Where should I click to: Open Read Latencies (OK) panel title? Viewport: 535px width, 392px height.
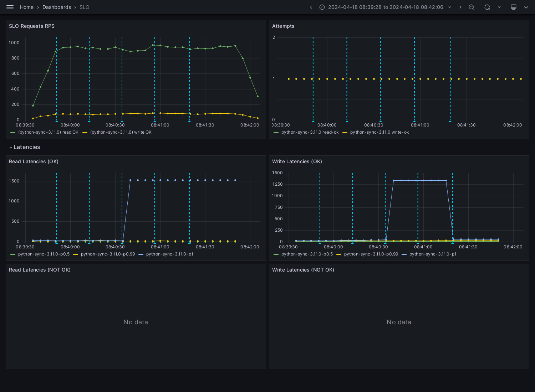(34, 161)
